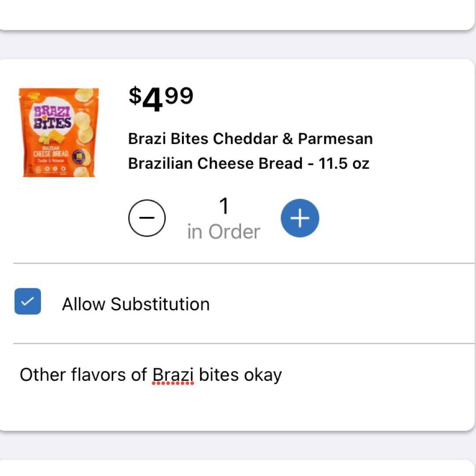Tap the gray in Order label
The height and width of the screenshot is (476, 476).
coord(223,232)
